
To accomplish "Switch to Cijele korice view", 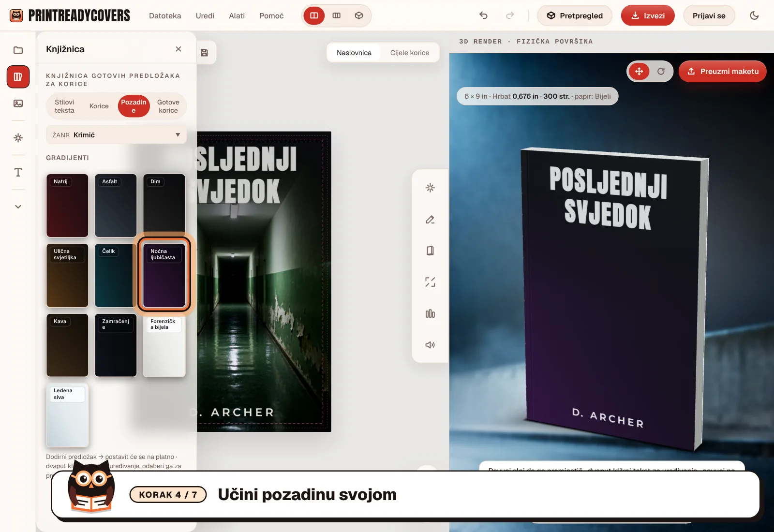I will click(410, 53).
